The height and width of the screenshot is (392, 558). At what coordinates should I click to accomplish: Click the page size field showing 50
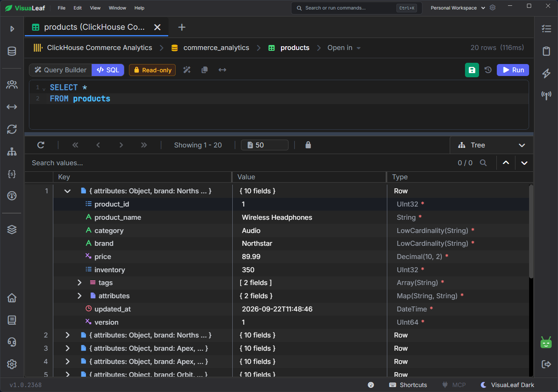pyautogui.click(x=265, y=145)
